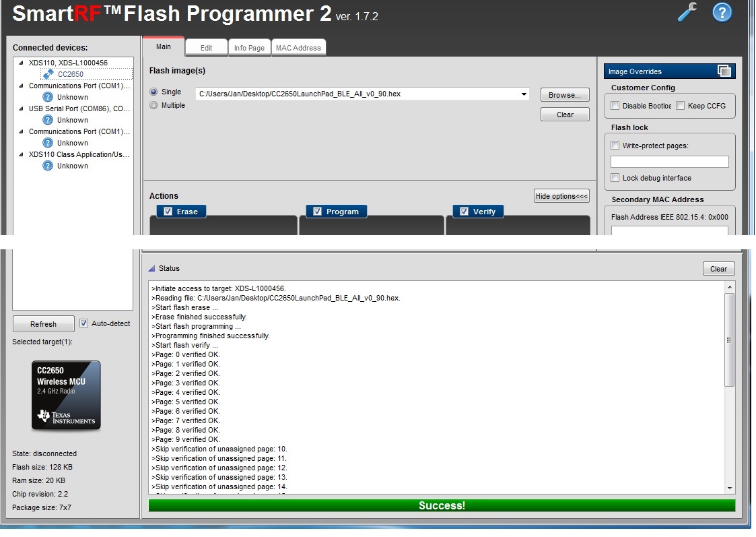Toggle the Auto-detect checkbox
756x537 pixels.
tap(83, 323)
